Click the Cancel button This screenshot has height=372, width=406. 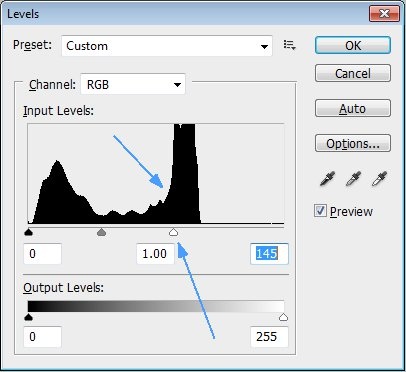click(x=353, y=73)
